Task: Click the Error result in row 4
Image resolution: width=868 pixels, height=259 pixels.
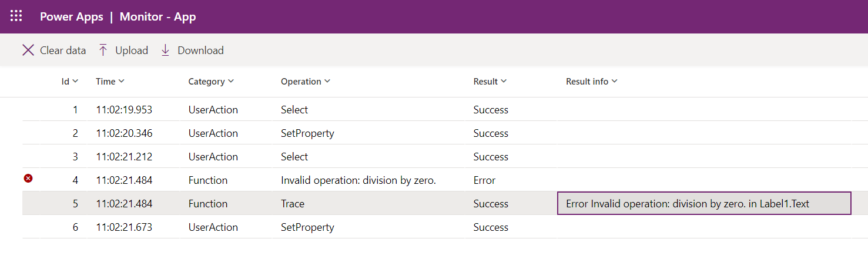Action: pyautogui.click(x=484, y=180)
